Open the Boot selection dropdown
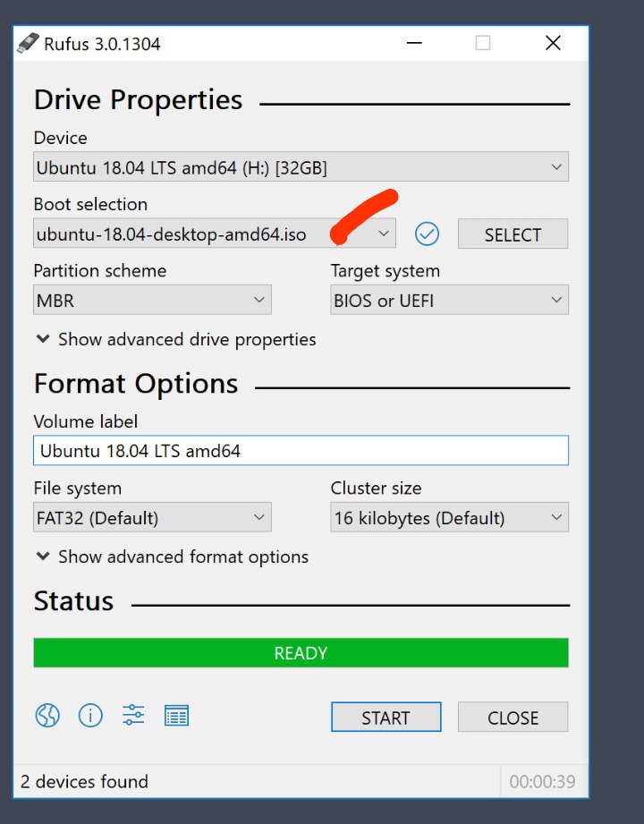644x824 pixels. coord(215,234)
